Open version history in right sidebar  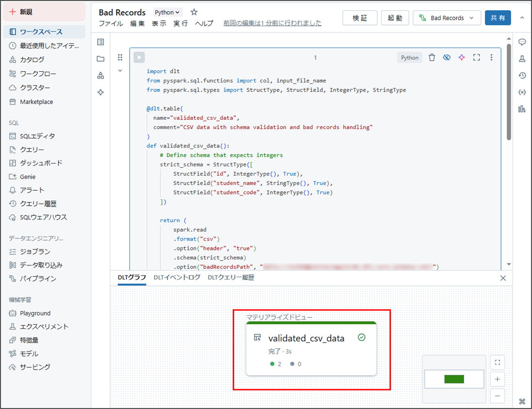click(x=522, y=75)
